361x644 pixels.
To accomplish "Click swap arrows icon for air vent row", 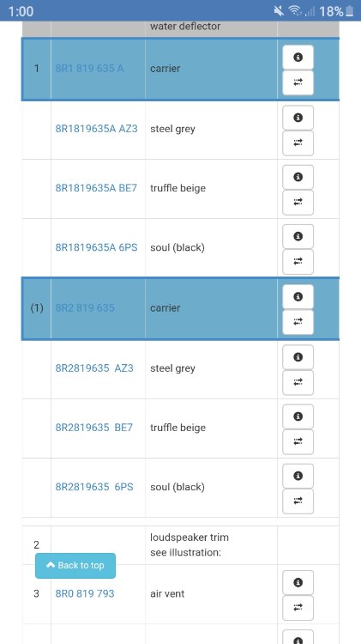I will [x=298, y=607].
